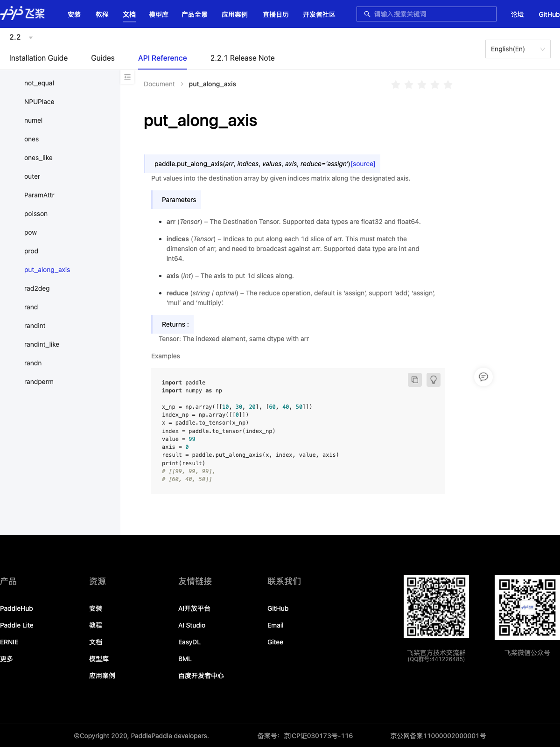Open the 京ICP证030173号-116 link

(318, 736)
